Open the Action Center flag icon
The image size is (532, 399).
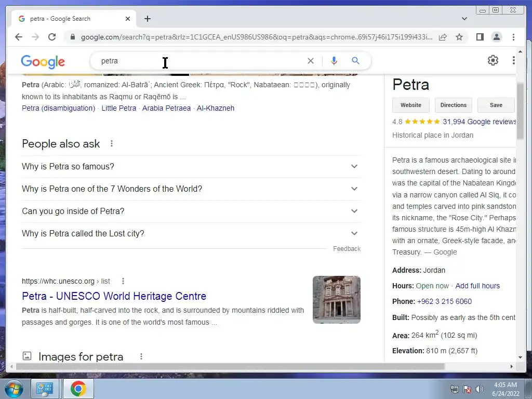(467, 389)
